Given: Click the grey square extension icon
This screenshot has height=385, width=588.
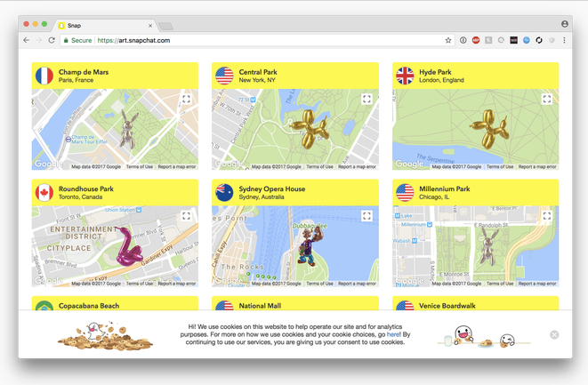Looking at the screenshot, I should click(x=488, y=40).
